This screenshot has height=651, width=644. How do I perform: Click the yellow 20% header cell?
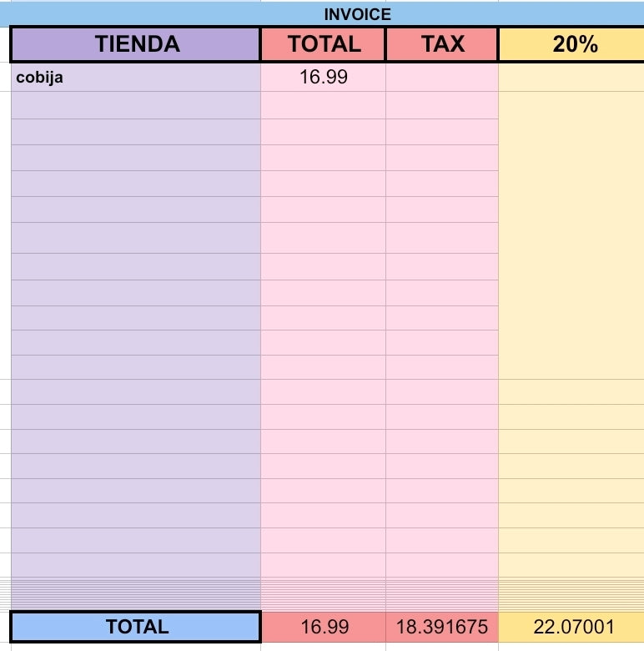(x=571, y=44)
